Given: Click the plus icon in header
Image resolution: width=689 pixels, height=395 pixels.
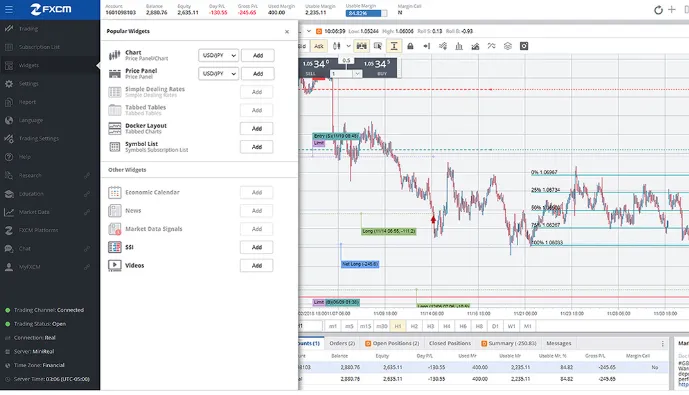Looking at the screenshot, I should 672,9.
